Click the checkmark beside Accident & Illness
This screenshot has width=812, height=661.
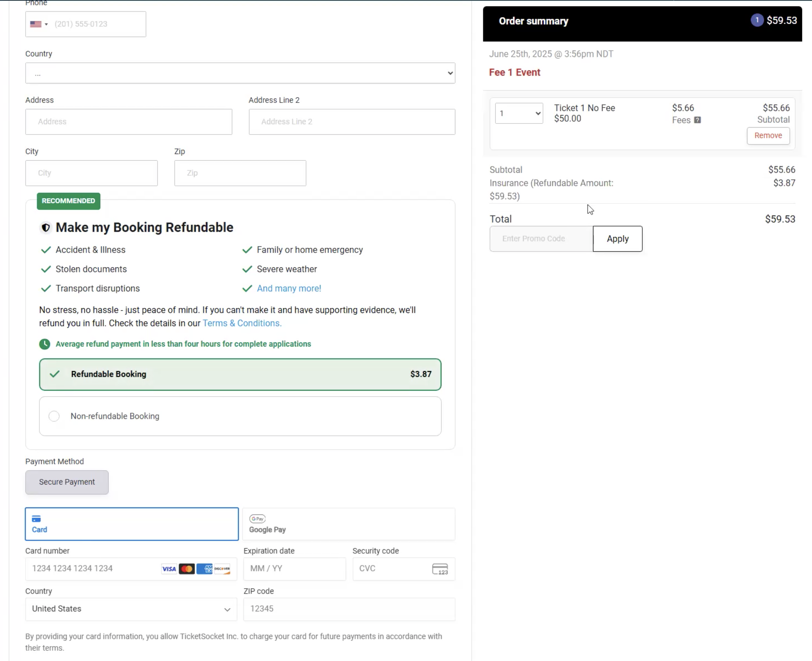click(46, 250)
